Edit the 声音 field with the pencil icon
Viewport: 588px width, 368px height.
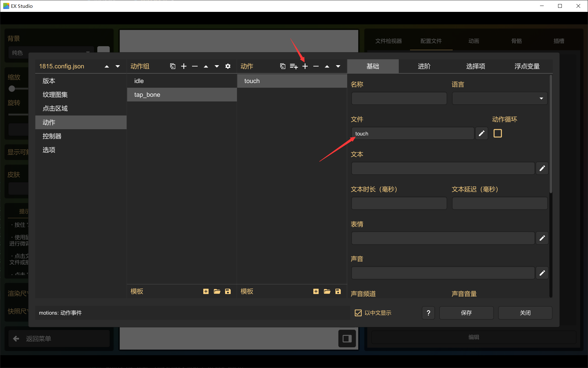[x=542, y=273]
